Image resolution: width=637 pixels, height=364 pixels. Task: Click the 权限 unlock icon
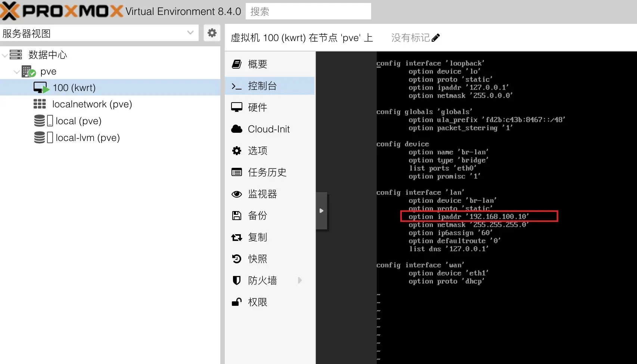coord(237,302)
